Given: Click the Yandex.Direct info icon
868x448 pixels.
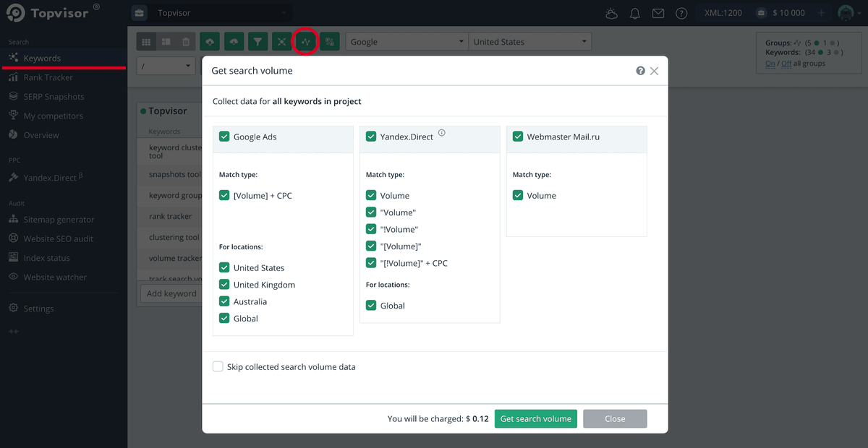Looking at the screenshot, I should point(441,133).
